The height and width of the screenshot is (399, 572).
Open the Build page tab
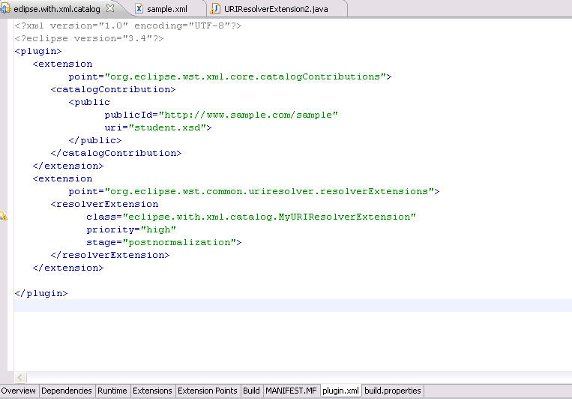251,391
